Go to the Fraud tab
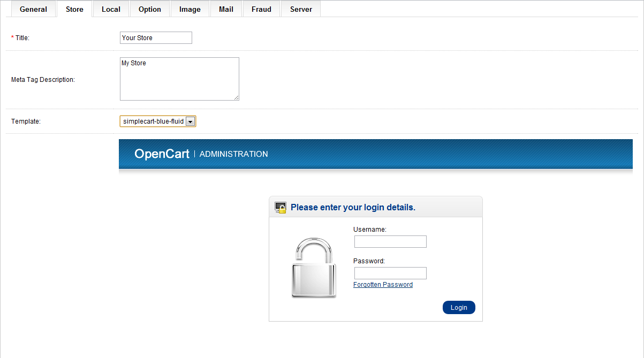Viewport: 644px width, 358px height. [261, 9]
